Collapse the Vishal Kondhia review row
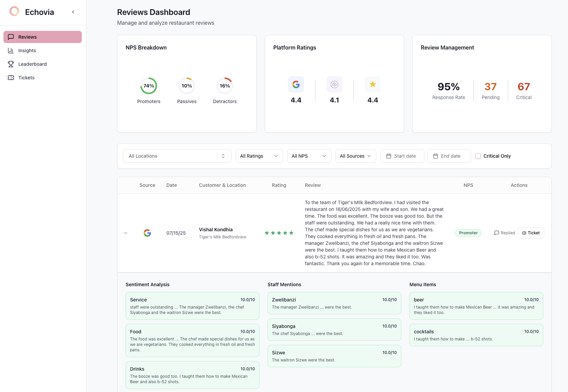568x392 pixels. click(x=126, y=233)
